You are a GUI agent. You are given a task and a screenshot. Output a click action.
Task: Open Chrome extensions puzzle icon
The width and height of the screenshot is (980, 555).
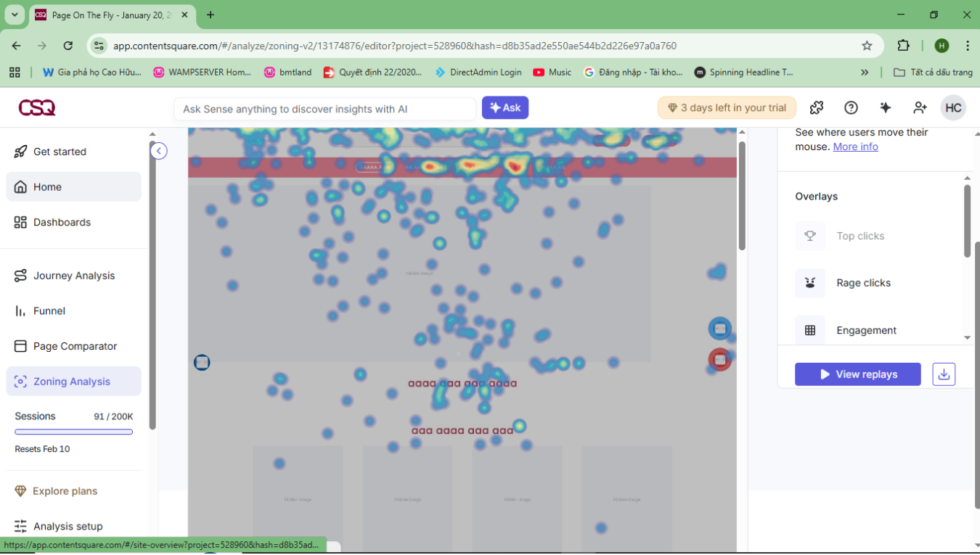tap(903, 46)
